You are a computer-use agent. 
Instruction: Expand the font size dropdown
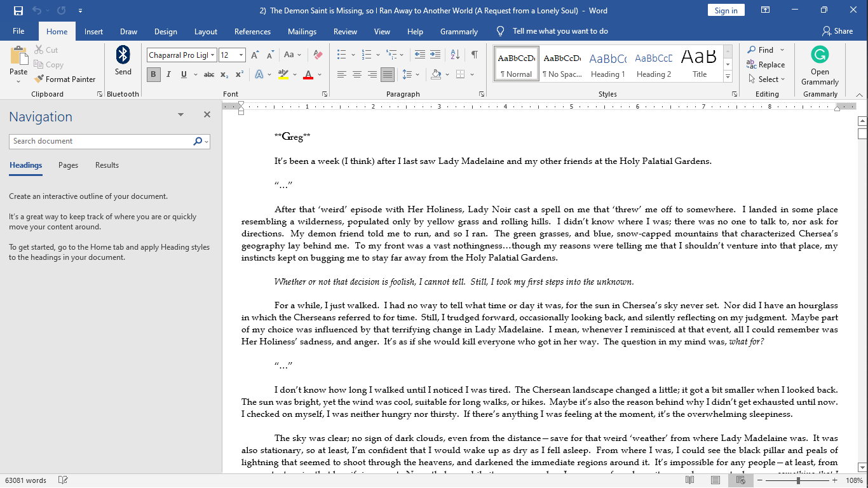[241, 55]
